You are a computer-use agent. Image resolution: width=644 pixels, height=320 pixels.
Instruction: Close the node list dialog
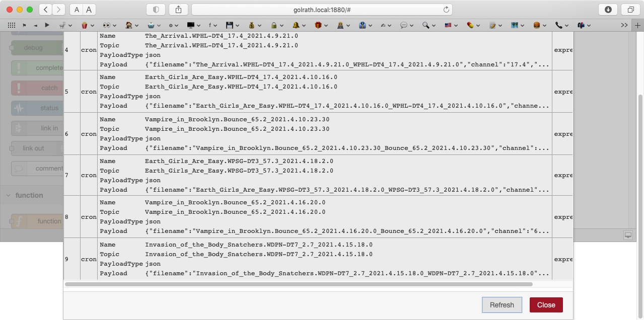click(546, 304)
